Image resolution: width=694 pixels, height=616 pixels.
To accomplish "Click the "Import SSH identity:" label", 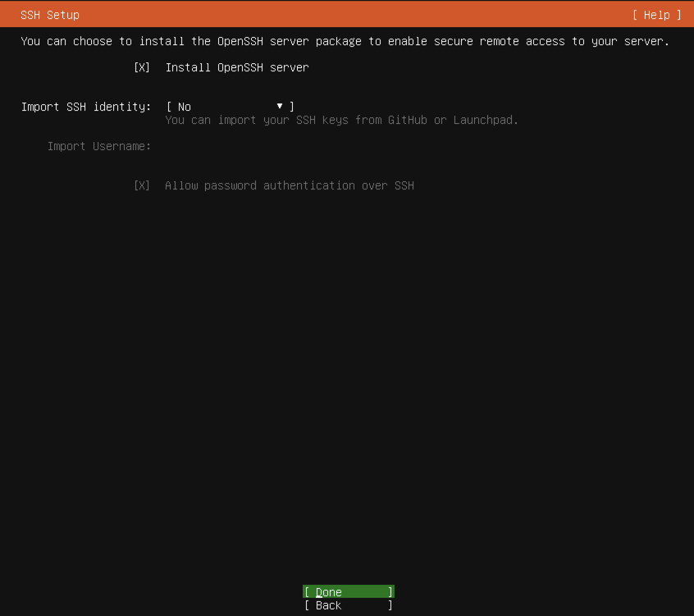I will (x=86, y=107).
